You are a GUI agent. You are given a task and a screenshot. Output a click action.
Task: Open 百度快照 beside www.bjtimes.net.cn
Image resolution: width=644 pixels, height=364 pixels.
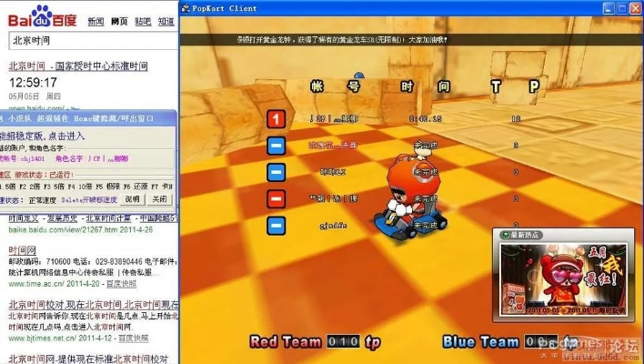(x=134, y=339)
